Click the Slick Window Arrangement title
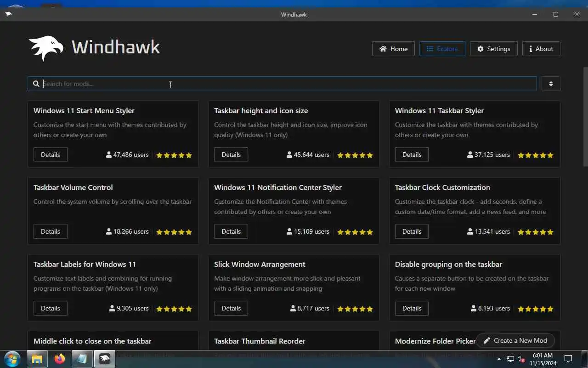This screenshot has height=368, width=588. pyautogui.click(x=260, y=264)
